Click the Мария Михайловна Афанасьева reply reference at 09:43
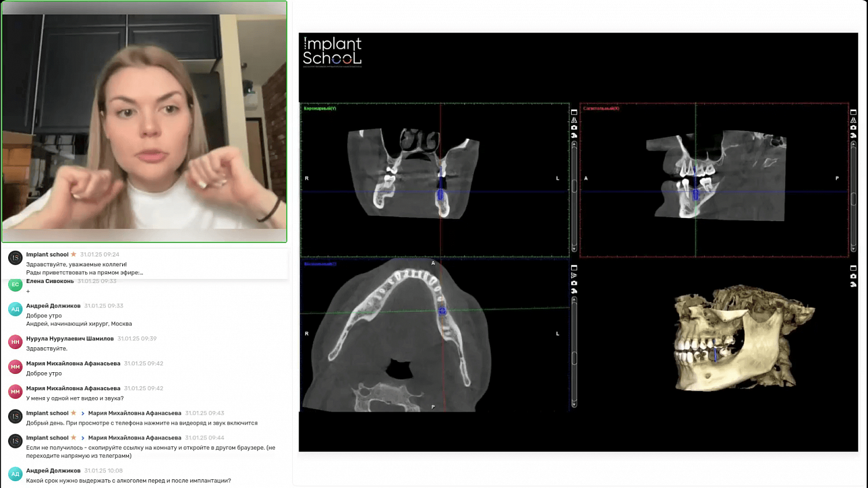Screen dimensions: 868x488 (x=135, y=413)
